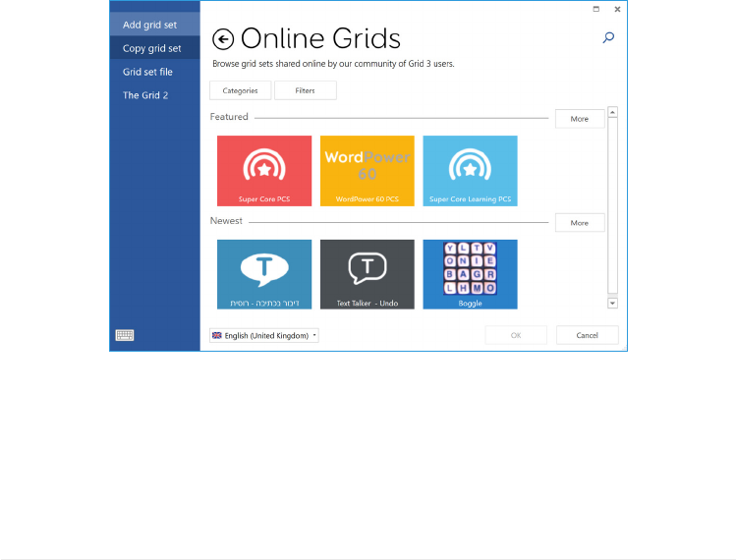Click the vertical scrollbar track
The width and height of the screenshot is (736, 560).
(x=612, y=206)
